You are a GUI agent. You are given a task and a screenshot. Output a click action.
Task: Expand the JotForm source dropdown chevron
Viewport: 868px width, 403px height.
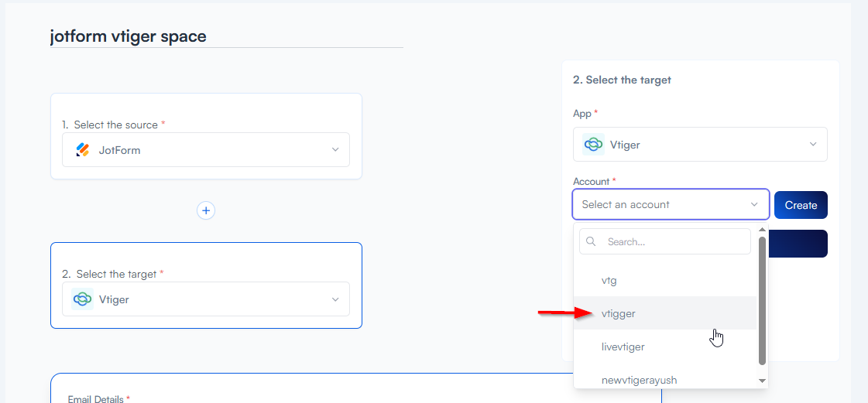[335, 150]
